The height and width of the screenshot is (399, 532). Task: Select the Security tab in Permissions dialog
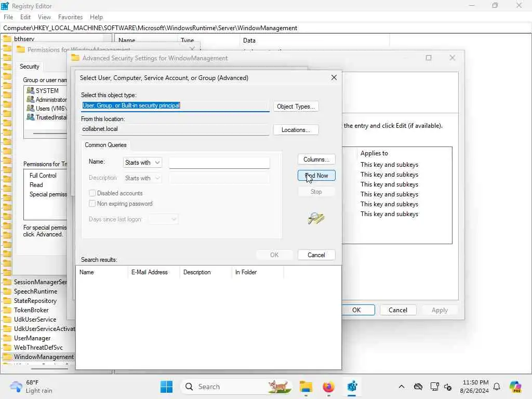(x=29, y=66)
